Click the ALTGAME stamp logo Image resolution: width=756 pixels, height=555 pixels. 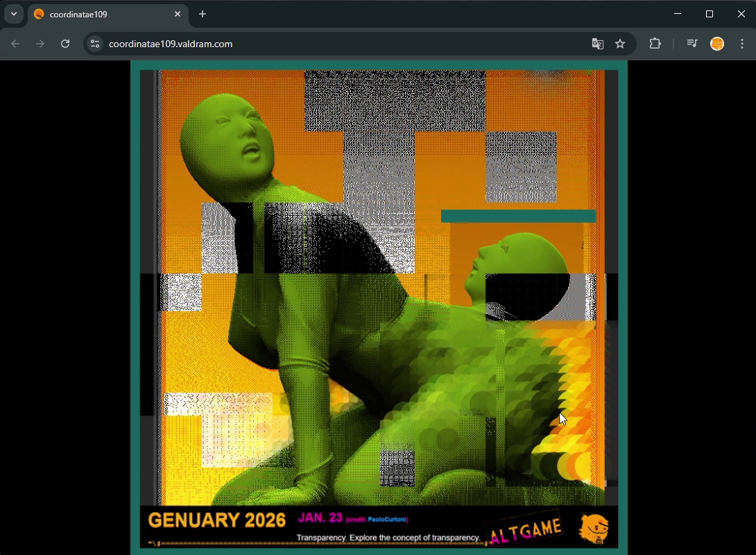tap(526, 531)
